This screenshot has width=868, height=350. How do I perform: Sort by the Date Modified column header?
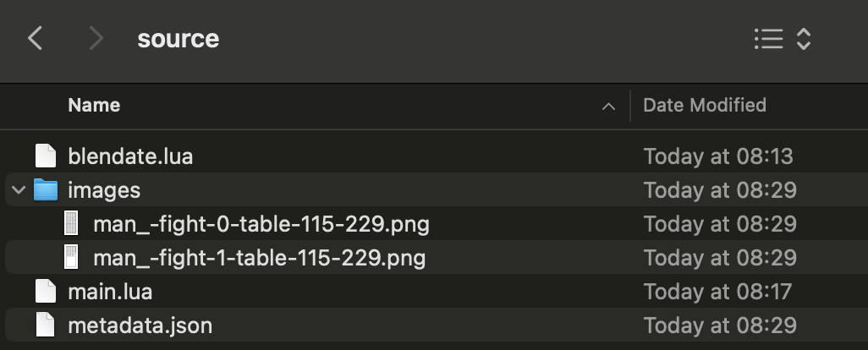tap(705, 105)
